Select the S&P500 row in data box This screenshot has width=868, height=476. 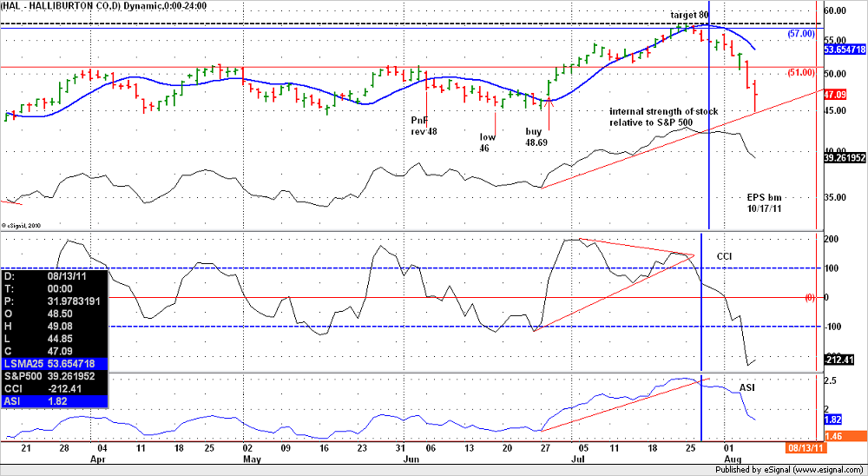55,376
